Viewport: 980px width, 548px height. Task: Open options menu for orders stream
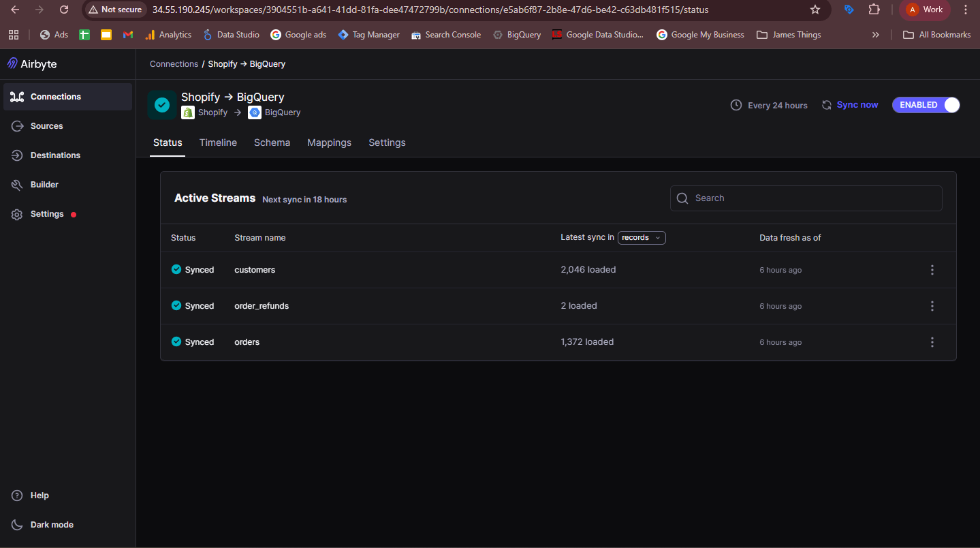pyautogui.click(x=932, y=342)
